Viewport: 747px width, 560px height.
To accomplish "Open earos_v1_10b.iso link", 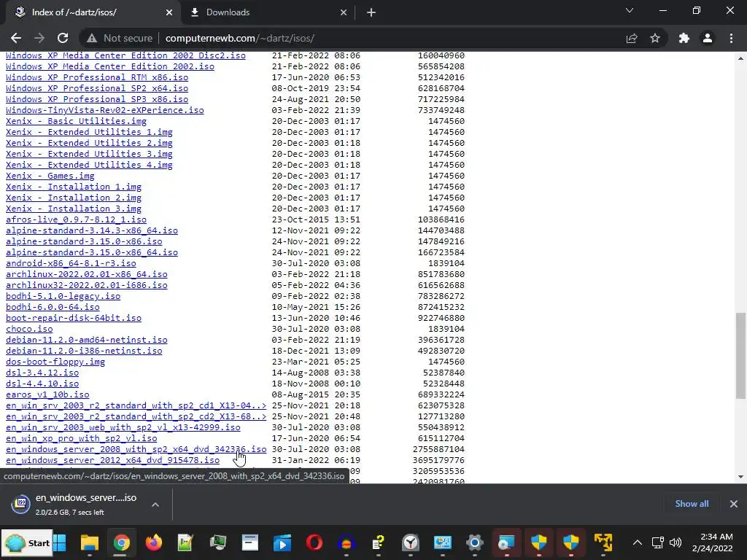I will 47,394.
